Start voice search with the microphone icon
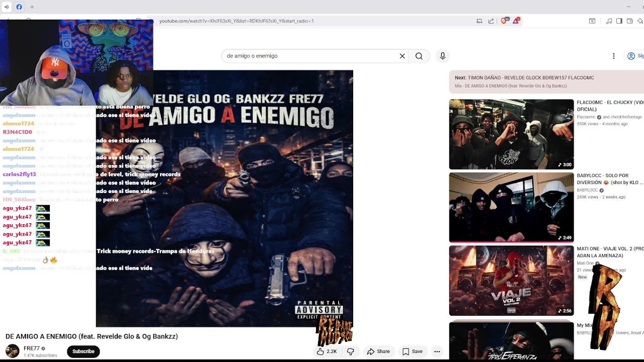The image size is (644, 362). tap(443, 56)
